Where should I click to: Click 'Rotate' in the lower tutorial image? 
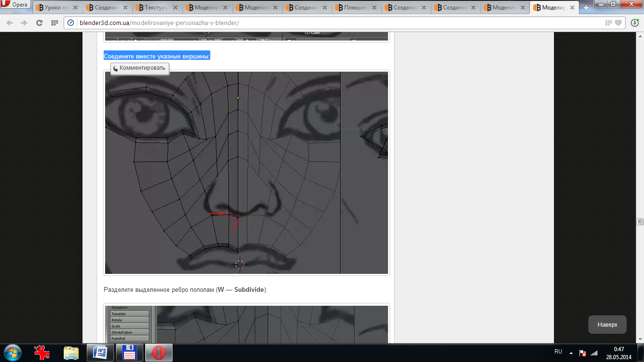[129, 320]
